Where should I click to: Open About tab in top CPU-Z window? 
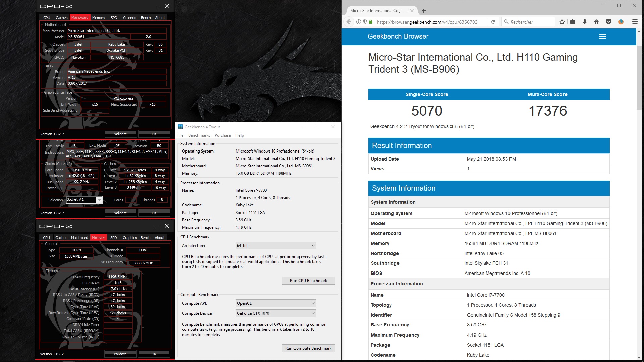pyautogui.click(x=160, y=18)
